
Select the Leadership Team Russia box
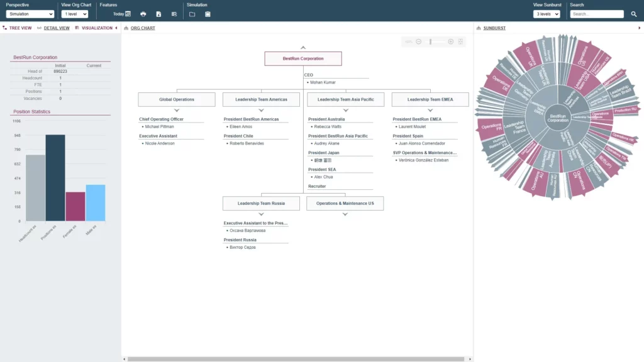(261, 203)
